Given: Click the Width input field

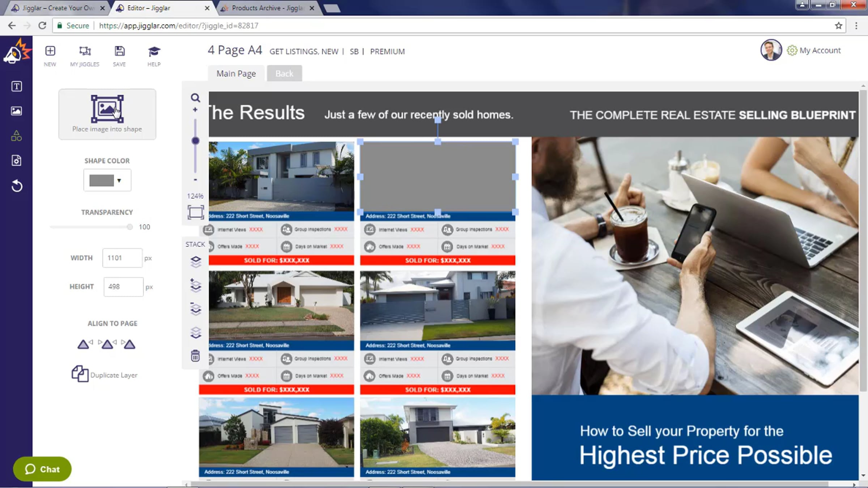Looking at the screenshot, I should tap(122, 258).
